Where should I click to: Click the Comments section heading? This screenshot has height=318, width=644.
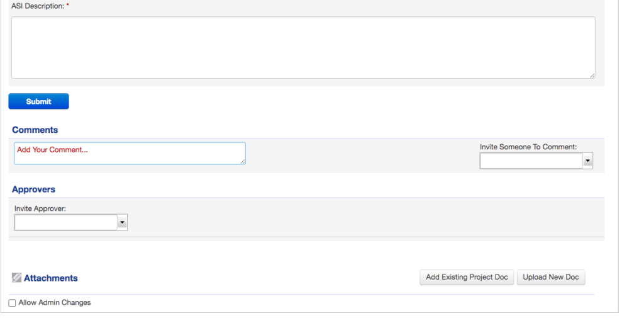35,130
